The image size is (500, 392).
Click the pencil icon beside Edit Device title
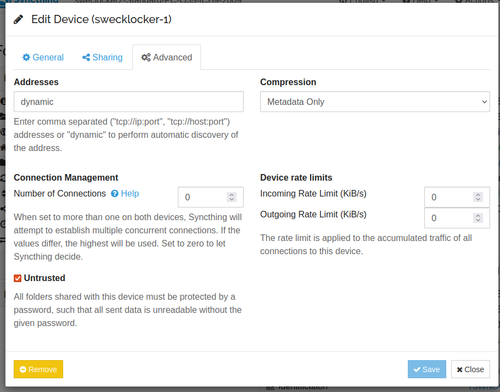[x=18, y=20]
